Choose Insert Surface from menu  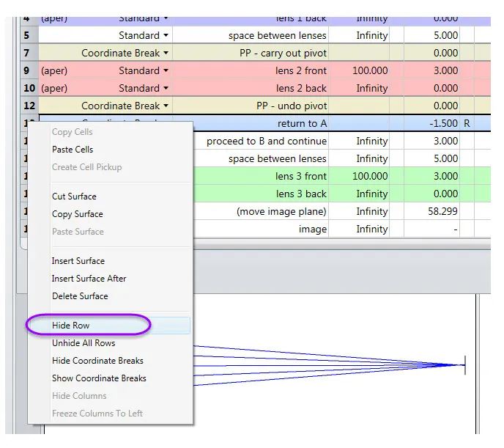(78, 261)
